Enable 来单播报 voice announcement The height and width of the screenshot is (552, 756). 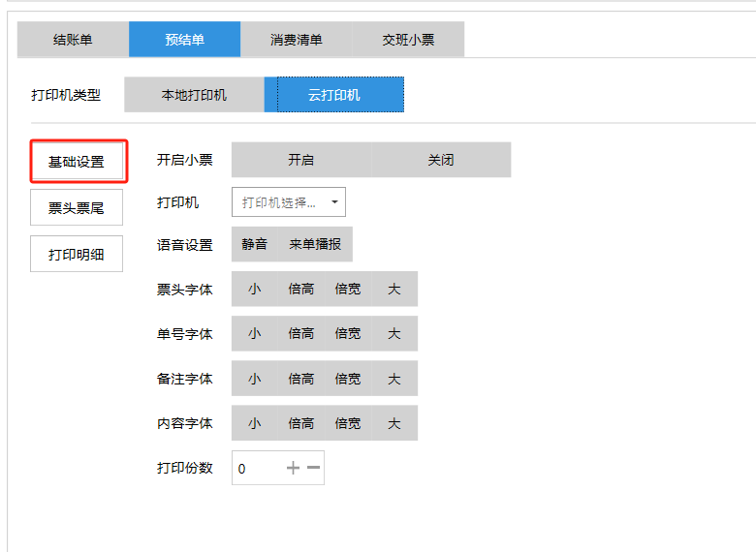coord(315,245)
